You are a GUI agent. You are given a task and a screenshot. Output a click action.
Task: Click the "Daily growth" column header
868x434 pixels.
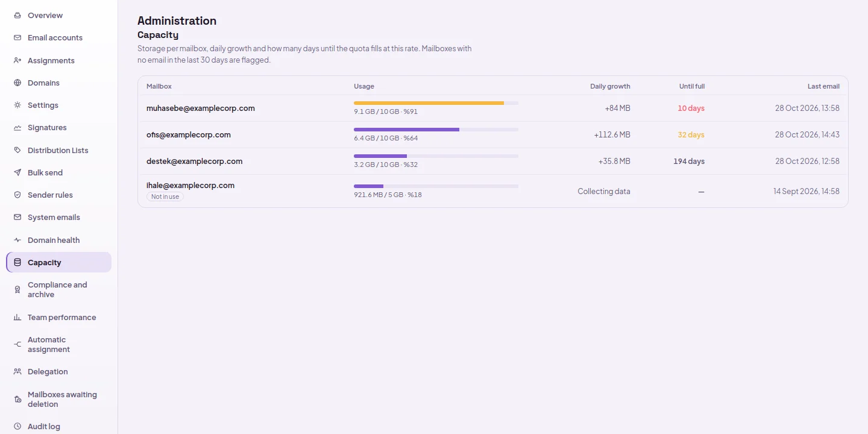610,86
